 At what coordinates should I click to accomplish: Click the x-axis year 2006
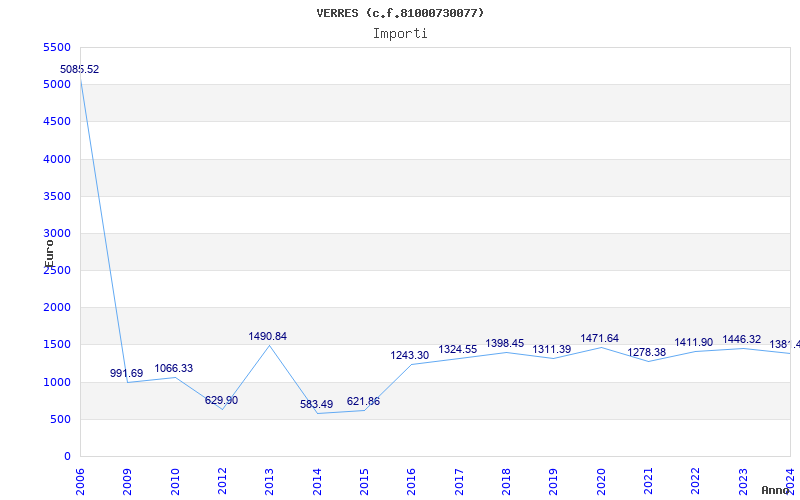point(80,482)
